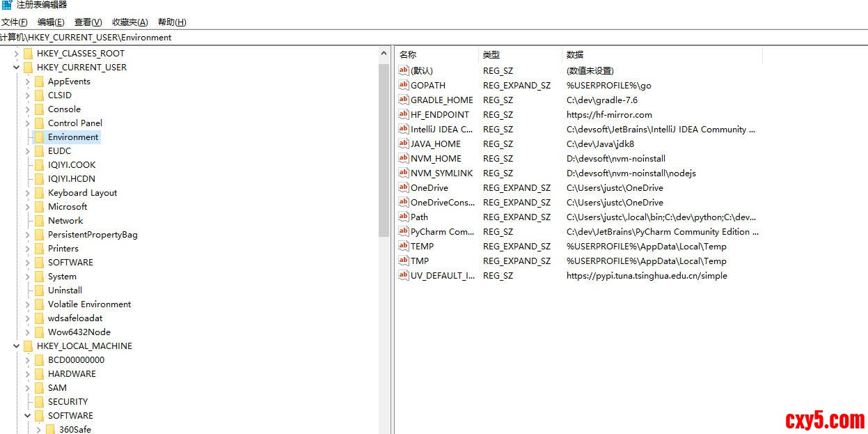
Task: Open the 收藏夹(A) menu
Action: 129,22
